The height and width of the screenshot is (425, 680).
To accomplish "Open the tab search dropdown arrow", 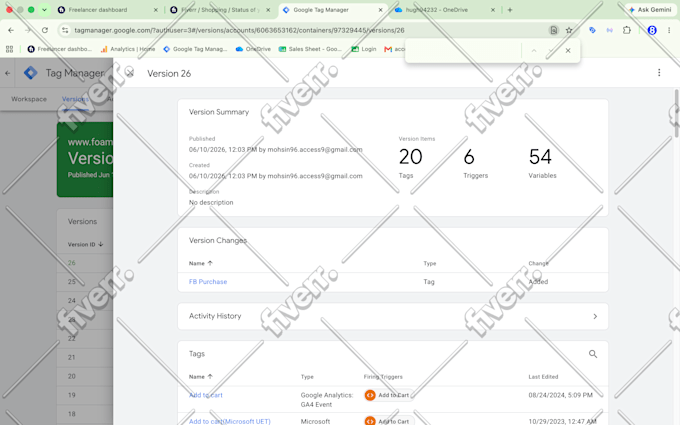I will [x=44, y=10].
